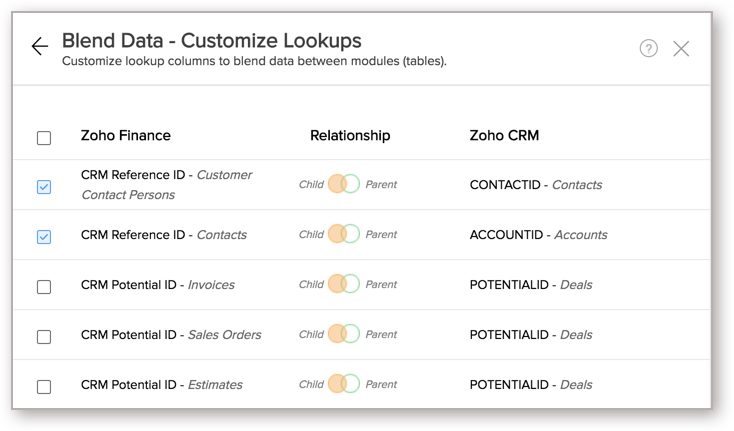This screenshot has width=734, height=431.
Task: Open help with the question mark icon
Action: tap(648, 48)
